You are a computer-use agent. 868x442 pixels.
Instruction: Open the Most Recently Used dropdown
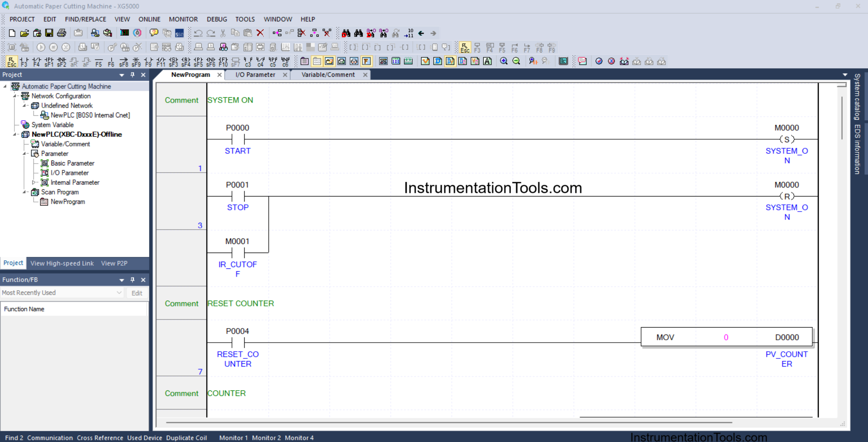[x=118, y=292]
